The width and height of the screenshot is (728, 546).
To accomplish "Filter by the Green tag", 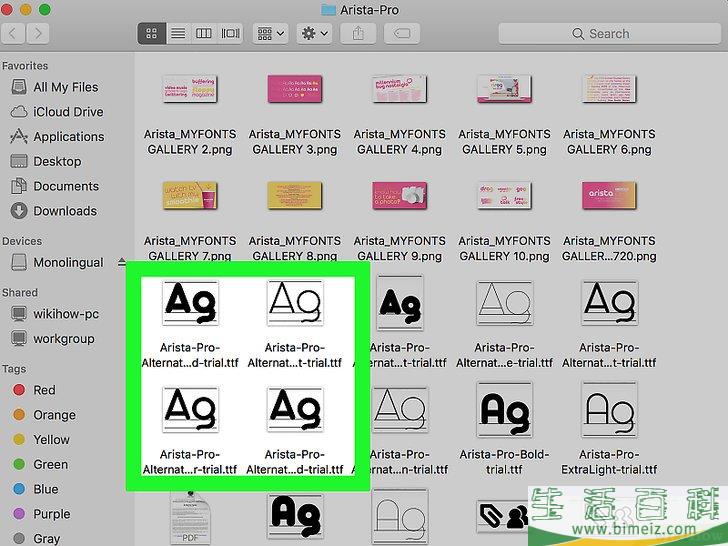I will tap(41, 464).
